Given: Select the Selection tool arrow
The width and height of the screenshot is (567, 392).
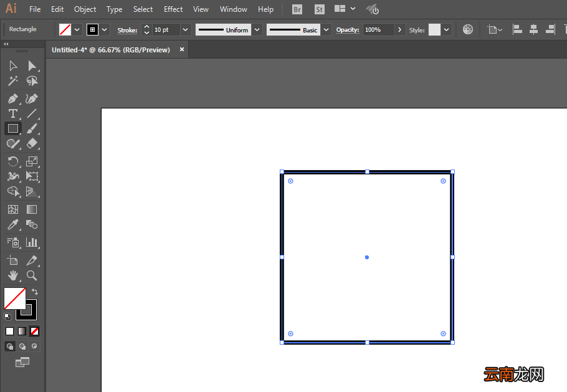Looking at the screenshot, I should 13,66.
